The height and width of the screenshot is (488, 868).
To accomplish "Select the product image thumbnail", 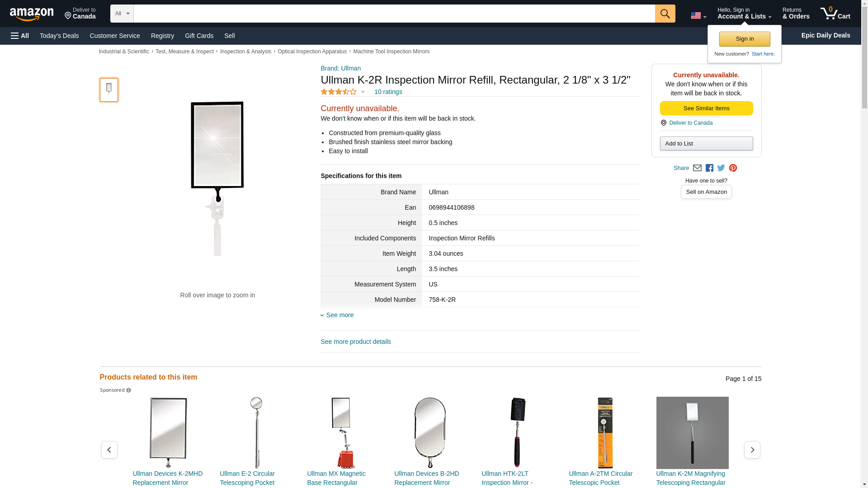I will point(109,90).
